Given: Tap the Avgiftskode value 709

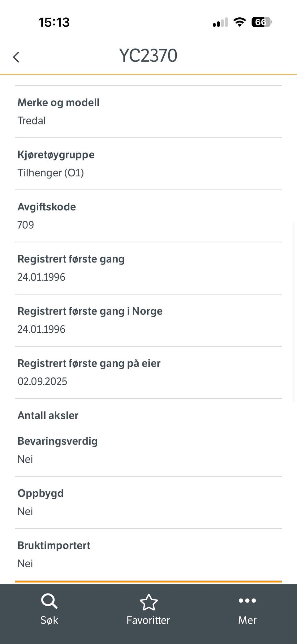Looking at the screenshot, I should pos(26,225).
